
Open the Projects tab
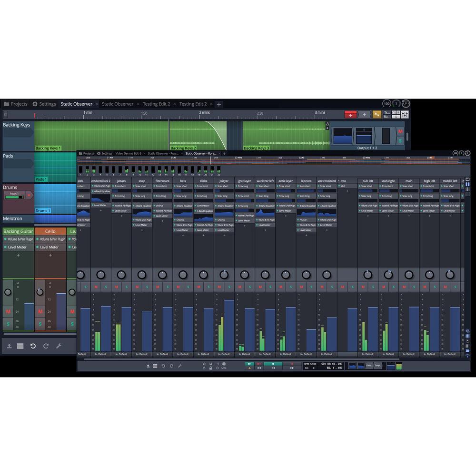click(17, 104)
